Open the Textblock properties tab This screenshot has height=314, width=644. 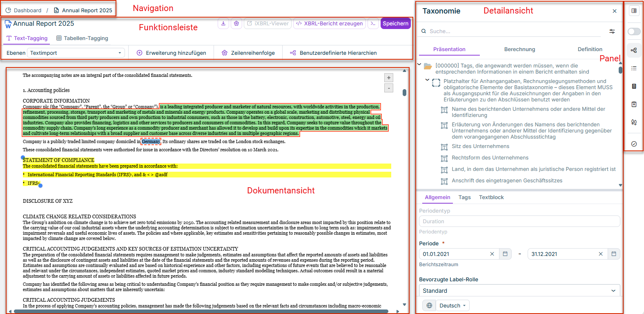[x=491, y=197]
